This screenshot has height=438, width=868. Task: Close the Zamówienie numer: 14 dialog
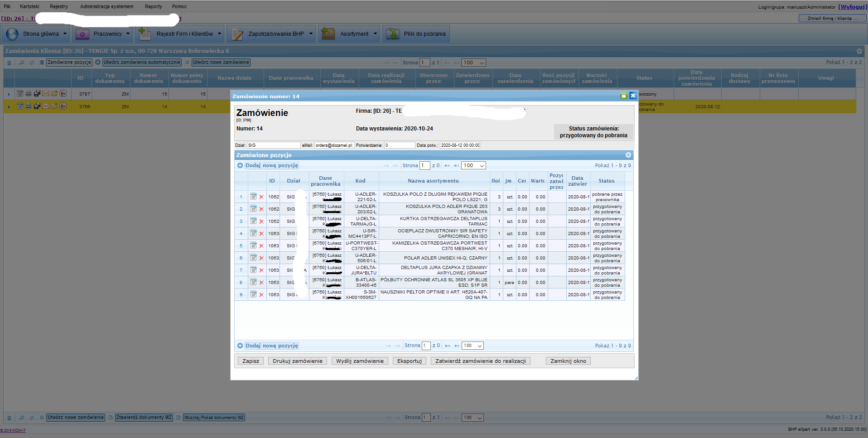pos(633,96)
